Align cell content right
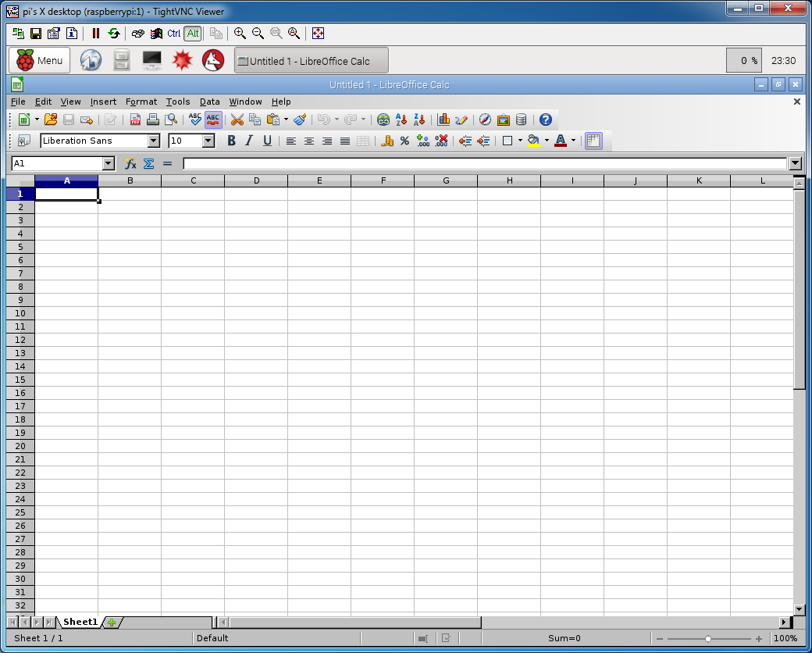Image resolution: width=812 pixels, height=653 pixels. (327, 141)
